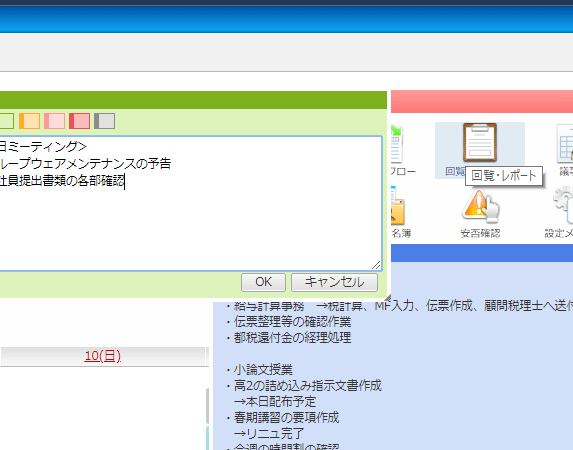Click the 伝票整理等の確認作業 note line
The height and width of the screenshot is (450, 573).
pos(292,322)
